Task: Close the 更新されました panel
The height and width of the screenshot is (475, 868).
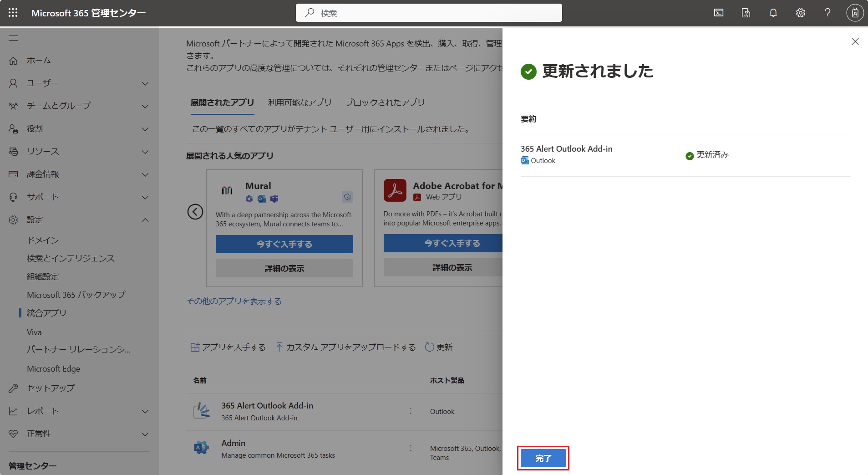Action: point(855,41)
